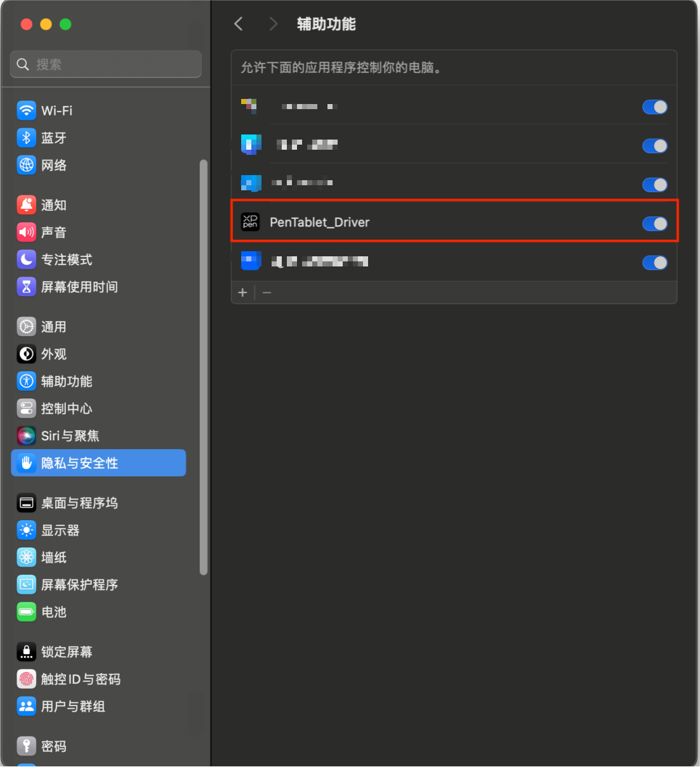Click the 搜索 search field
The image size is (700, 767).
tap(106, 64)
